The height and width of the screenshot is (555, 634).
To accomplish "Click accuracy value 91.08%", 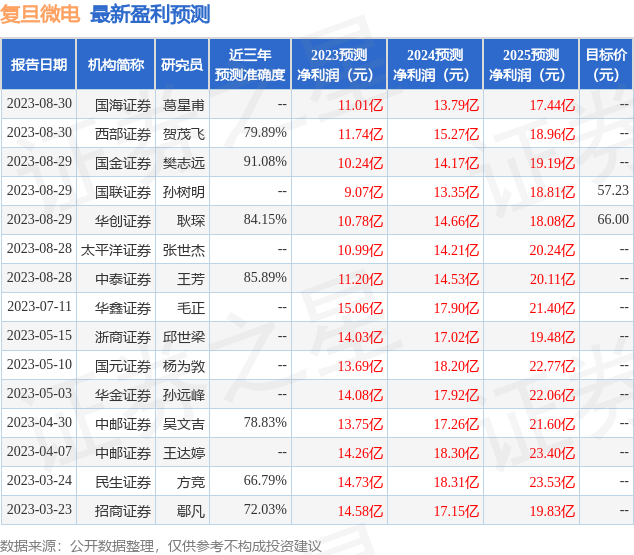I will (x=265, y=161).
